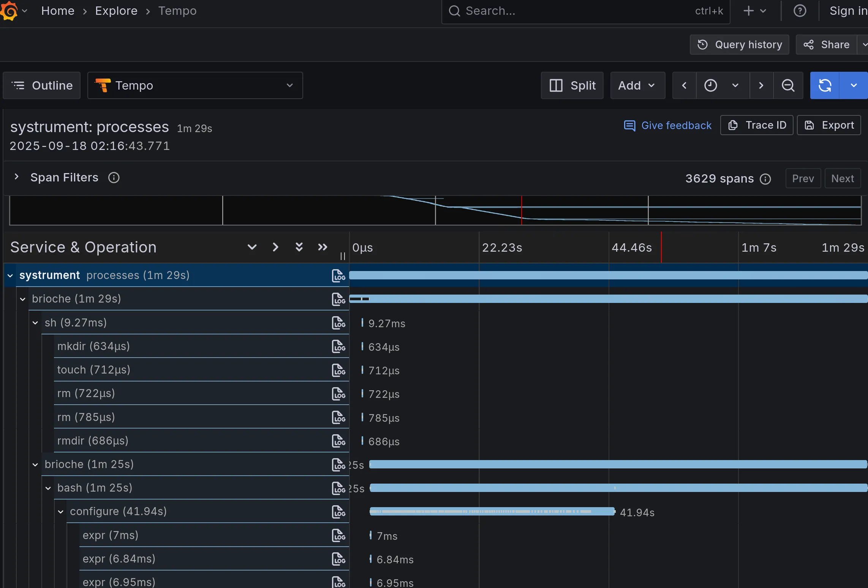Collapse the brioche (1m 29s) span
Image resolution: width=868 pixels, height=588 pixels.
pyautogui.click(x=23, y=299)
